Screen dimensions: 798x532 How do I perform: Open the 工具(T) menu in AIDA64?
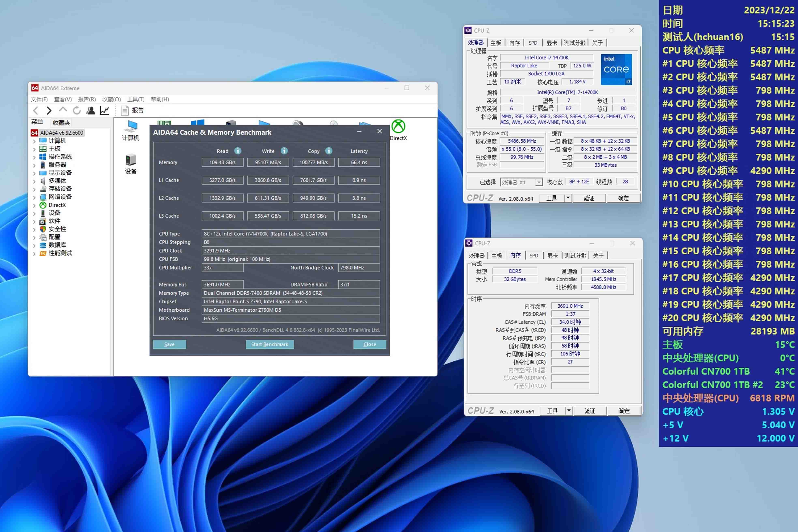click(x=136, y=99)
